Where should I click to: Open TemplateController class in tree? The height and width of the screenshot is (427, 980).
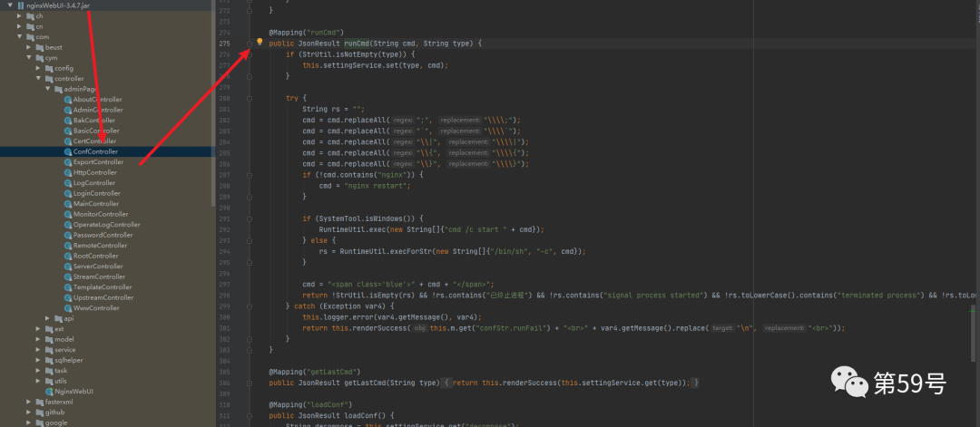tap(103, 287)
